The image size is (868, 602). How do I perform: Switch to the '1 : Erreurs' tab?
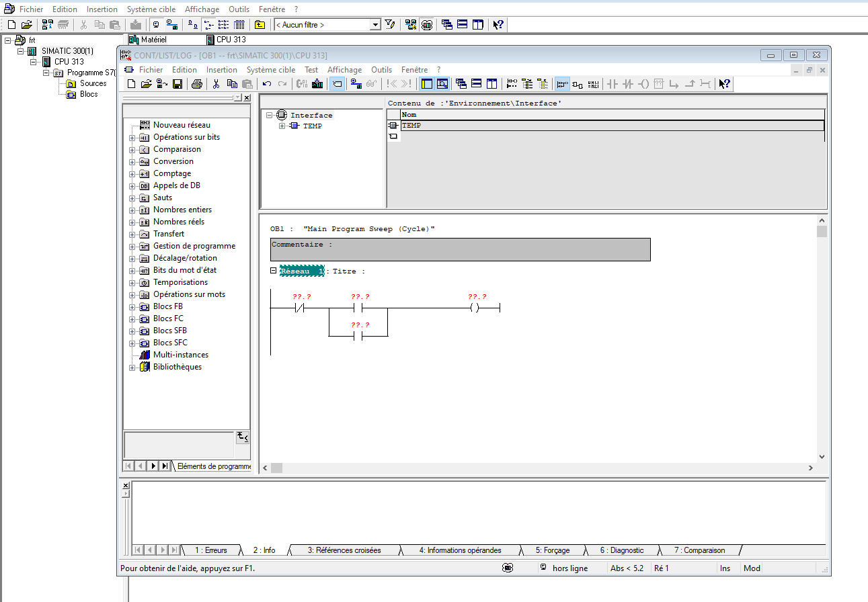coord(211,550)
